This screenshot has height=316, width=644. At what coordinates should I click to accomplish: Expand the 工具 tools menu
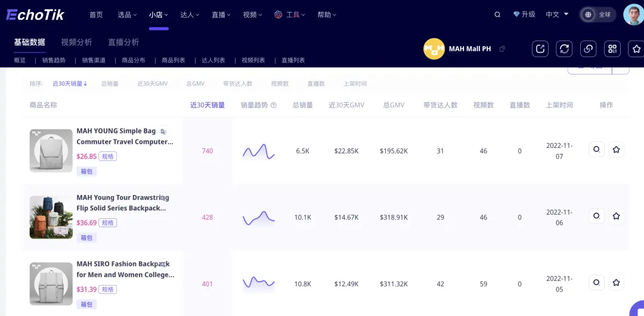[290, 15]
